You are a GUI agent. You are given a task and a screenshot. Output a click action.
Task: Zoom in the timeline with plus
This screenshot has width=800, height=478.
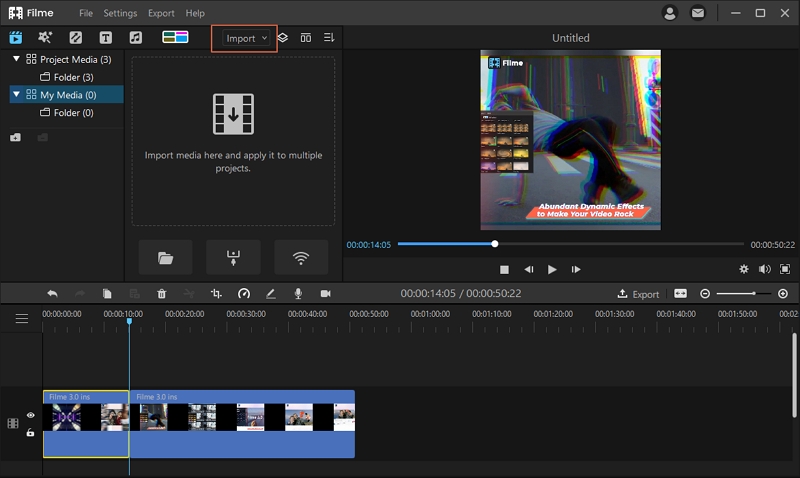[x=783, y=293]
